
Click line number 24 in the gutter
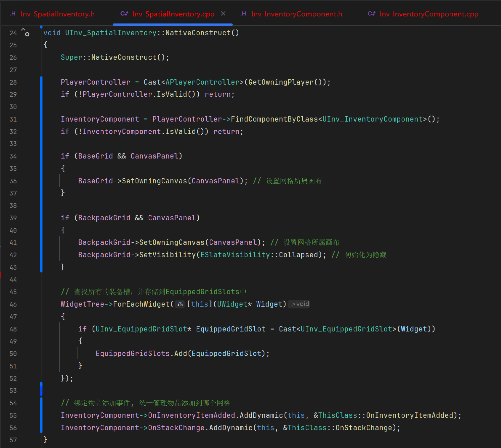13,33
